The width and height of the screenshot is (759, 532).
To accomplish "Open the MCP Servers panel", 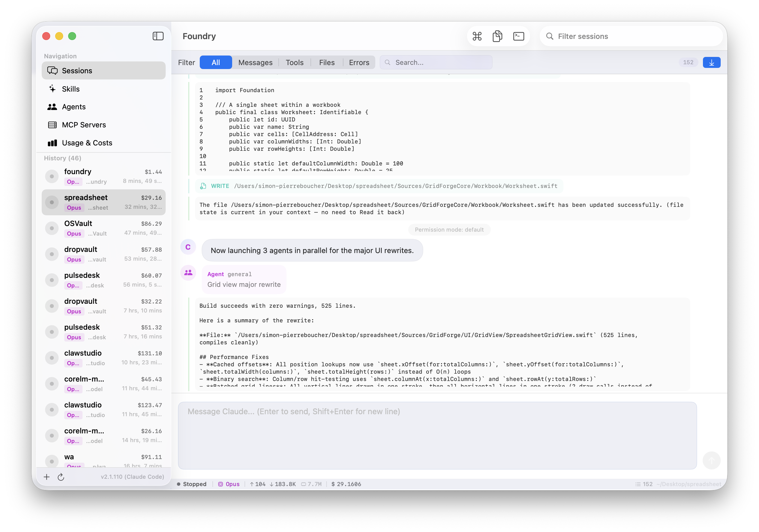I will (84, 125).
